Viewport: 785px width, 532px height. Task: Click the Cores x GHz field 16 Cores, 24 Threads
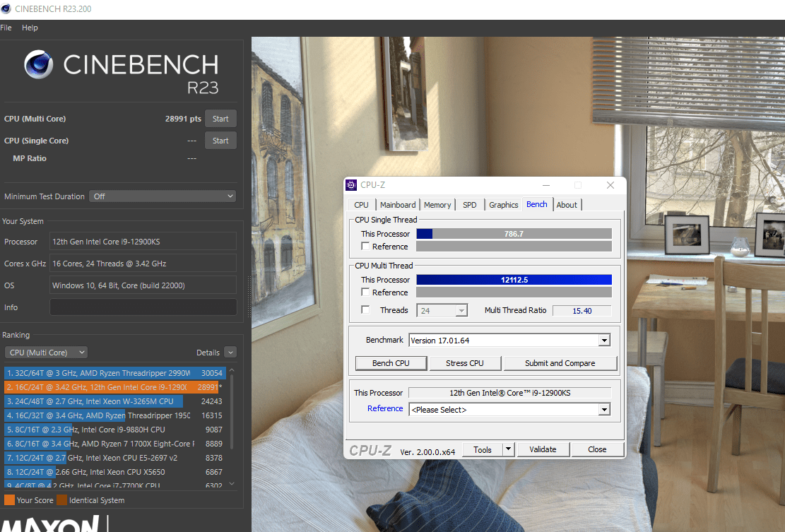(143, 264)
